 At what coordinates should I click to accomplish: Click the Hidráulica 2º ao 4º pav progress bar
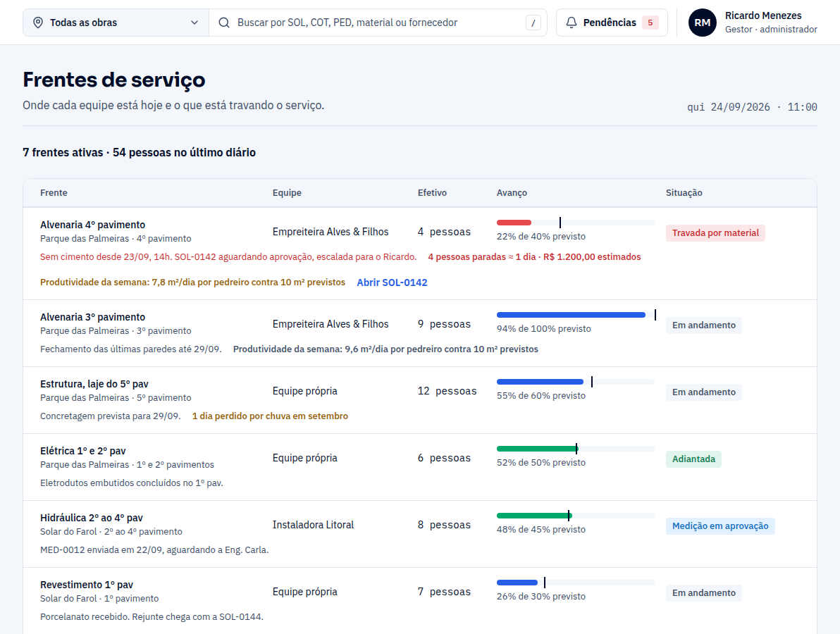(575, 516)
